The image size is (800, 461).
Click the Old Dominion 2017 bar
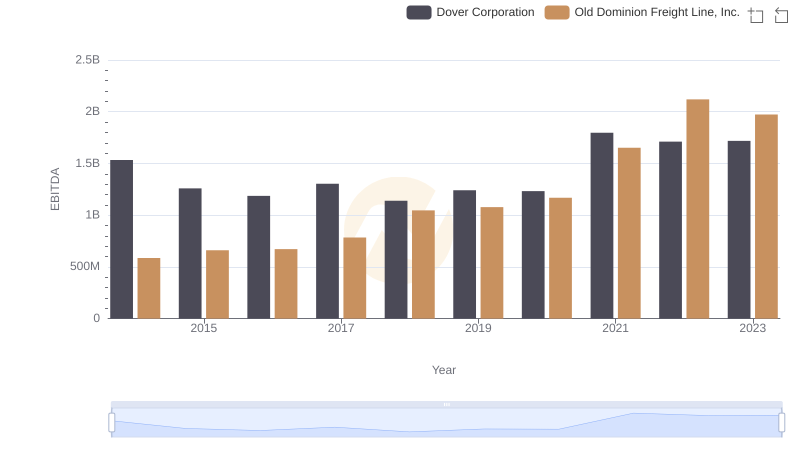(x=355, y=278)
